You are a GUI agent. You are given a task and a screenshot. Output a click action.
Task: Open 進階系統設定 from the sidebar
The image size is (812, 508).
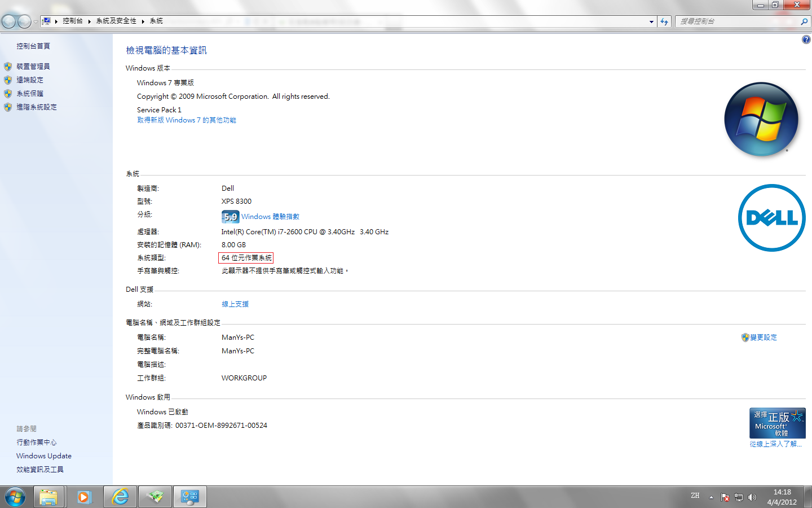click(37, 107)
